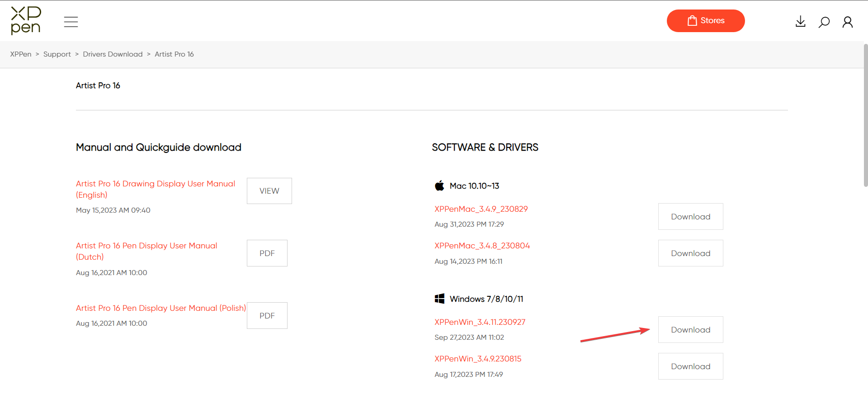Image resolution: width=868 pixels, height=404 pixels.
Task: Open the downloads icon in header
Action: [801, 22]
